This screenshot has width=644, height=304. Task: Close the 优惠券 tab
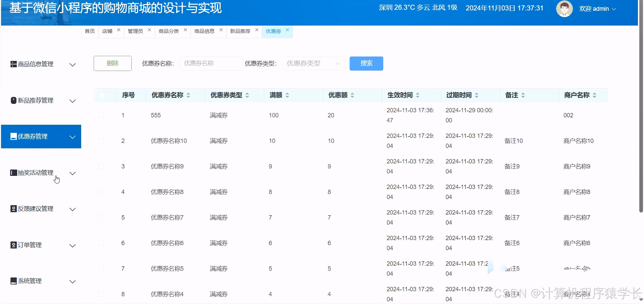[x=287, y=30]
